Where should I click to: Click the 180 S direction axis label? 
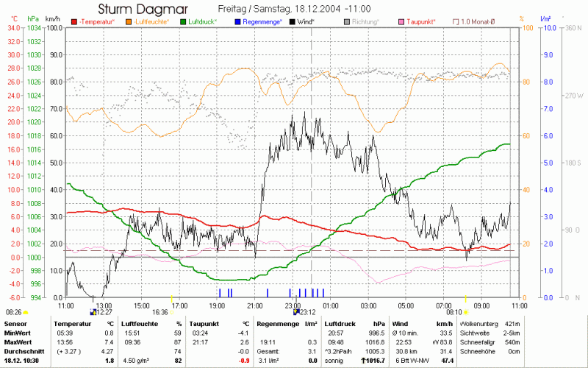(573, 163)
